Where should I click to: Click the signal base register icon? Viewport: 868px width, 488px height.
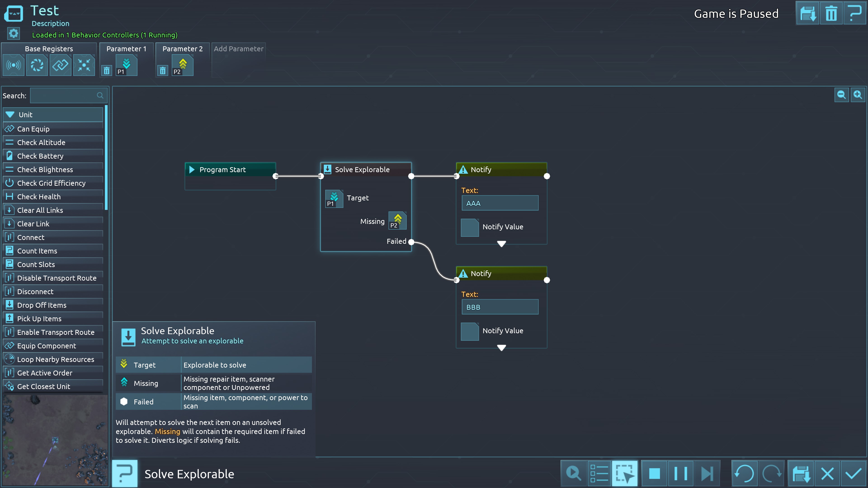coord(14,65)
